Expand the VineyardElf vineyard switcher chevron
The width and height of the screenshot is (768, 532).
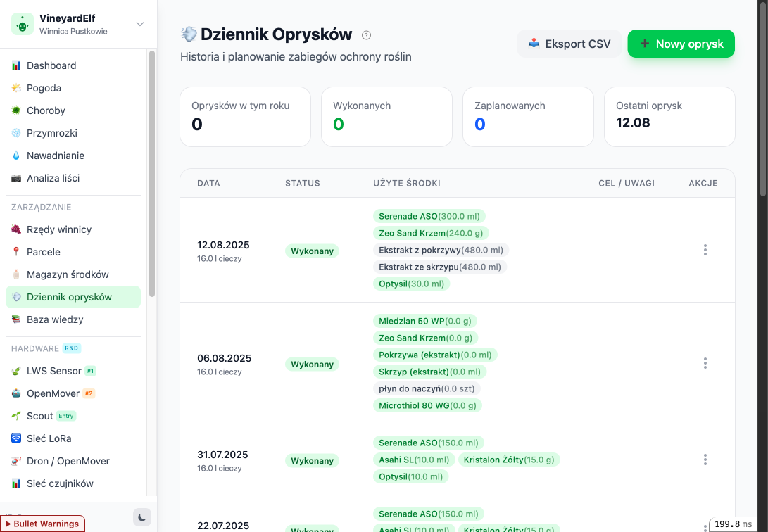click(140, 25)
